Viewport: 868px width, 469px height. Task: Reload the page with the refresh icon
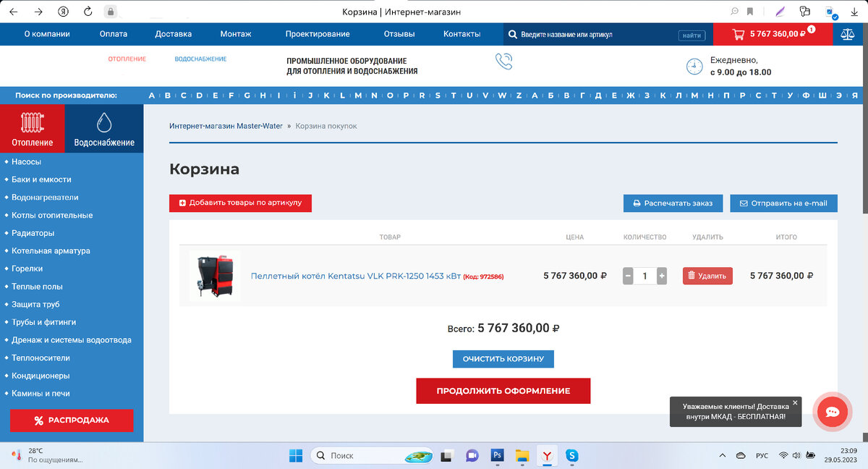click(x=88, y=12)
